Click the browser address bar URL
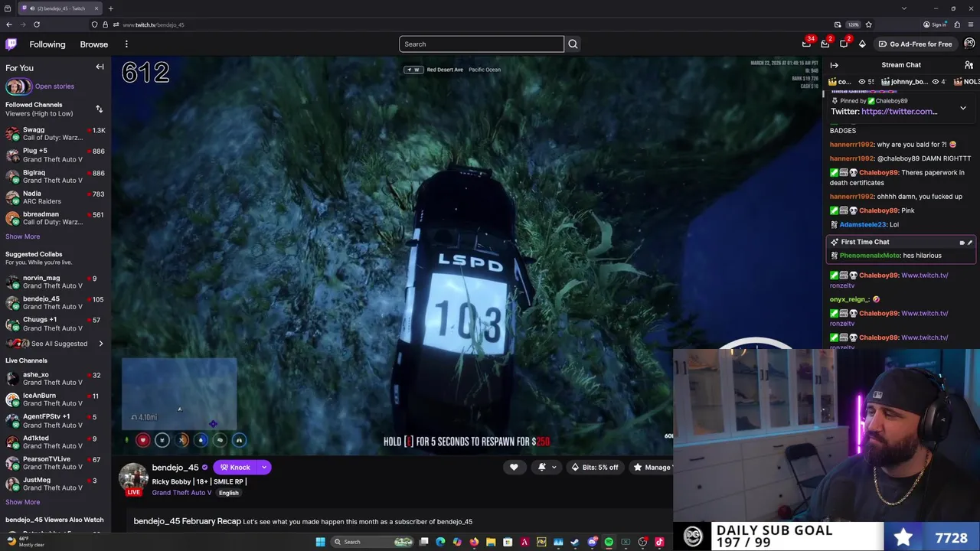980x551 pixels. point(153,24)
